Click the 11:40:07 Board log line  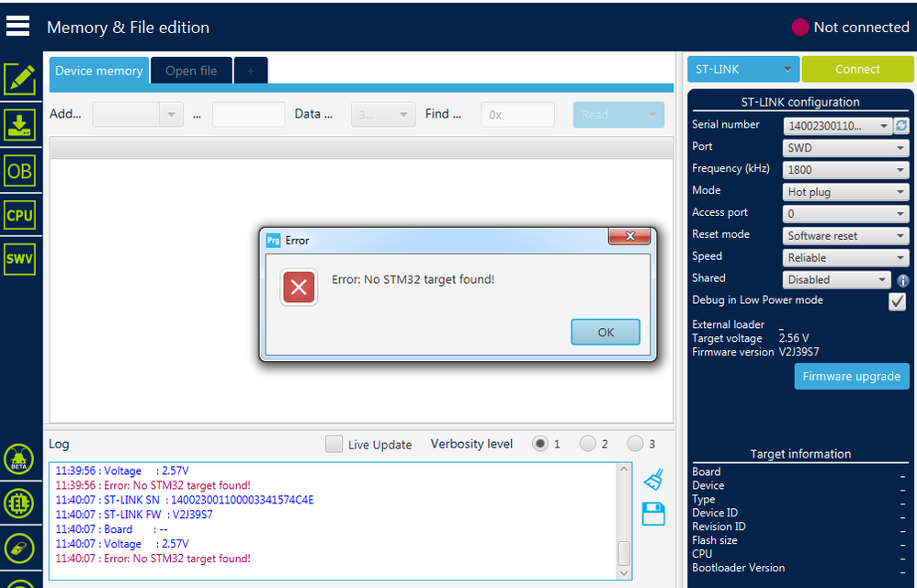click(x=112, y=529)
